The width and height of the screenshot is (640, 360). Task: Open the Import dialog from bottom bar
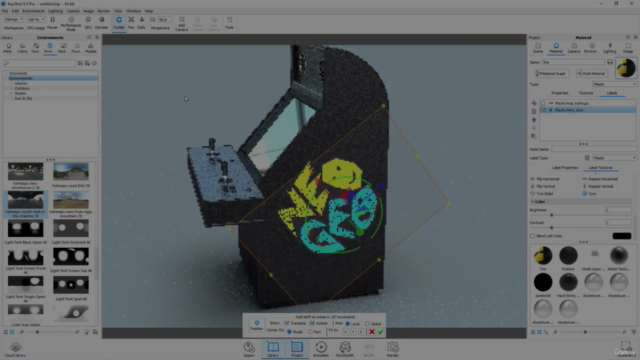click(249, 349)
